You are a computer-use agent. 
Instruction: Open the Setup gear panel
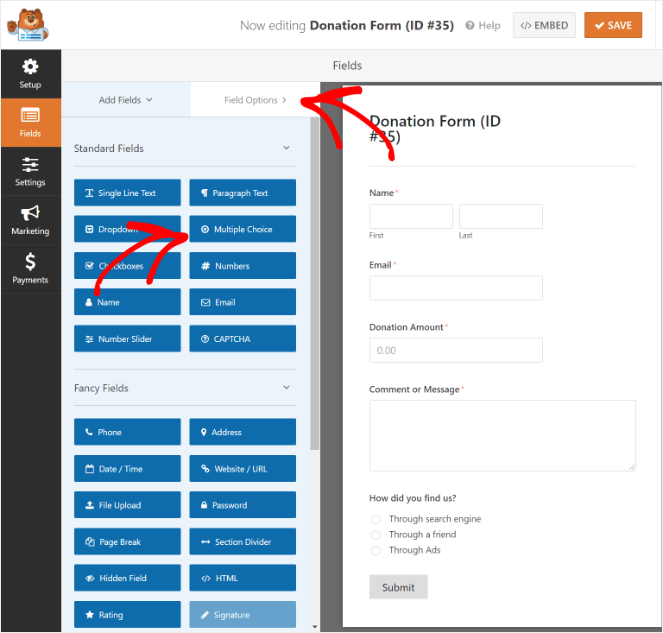[x=30, y=74]
